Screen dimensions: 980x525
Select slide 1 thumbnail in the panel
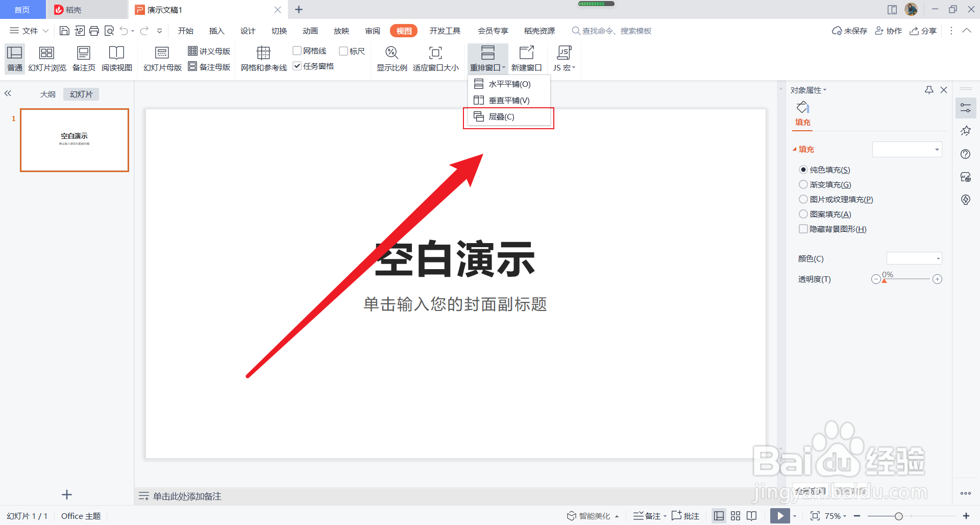(x=75, y=140)
